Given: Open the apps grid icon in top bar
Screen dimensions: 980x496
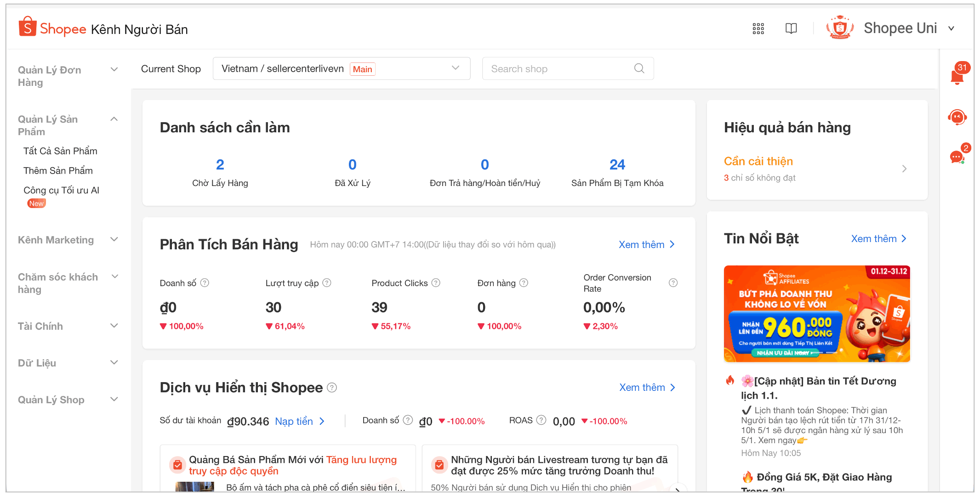Looking at the screenshot, I should point(758,28).
